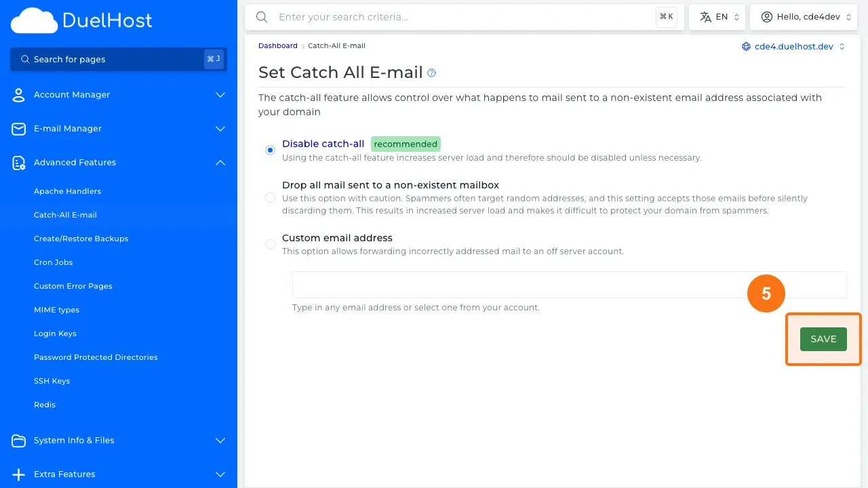Open the cde4.duelhost.dev domain switcher
Screen dimensions: 868x488
coord(792,45)
